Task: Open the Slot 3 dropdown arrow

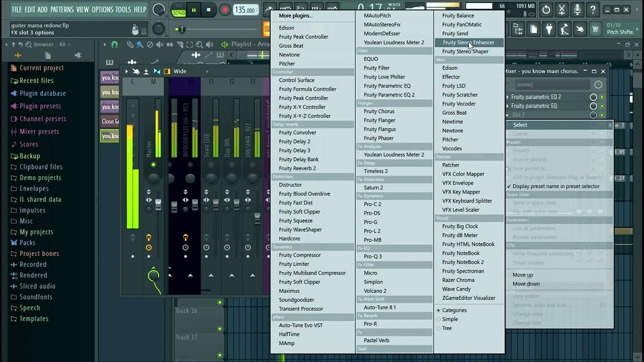Action: 508,115
